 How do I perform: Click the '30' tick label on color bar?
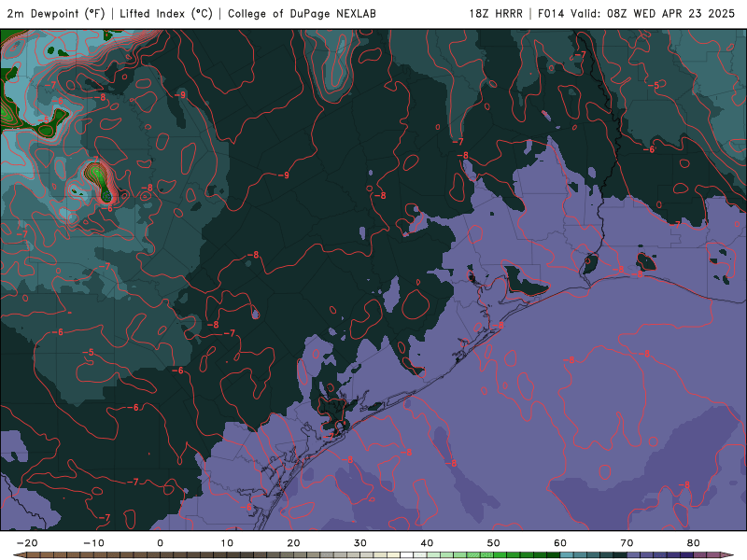coord(360,543)
